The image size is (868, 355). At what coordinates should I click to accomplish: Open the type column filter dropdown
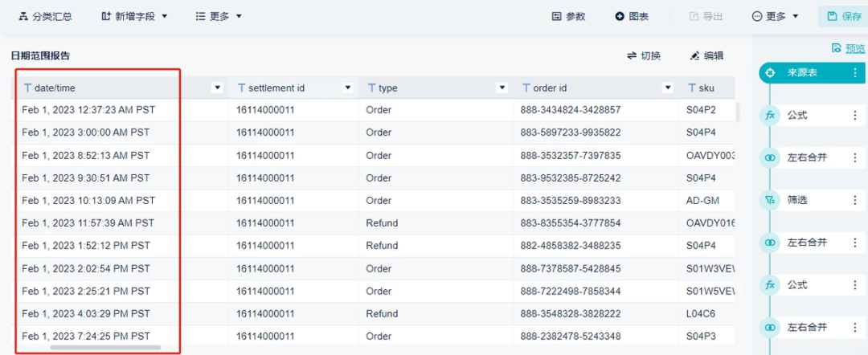[502, 88]
